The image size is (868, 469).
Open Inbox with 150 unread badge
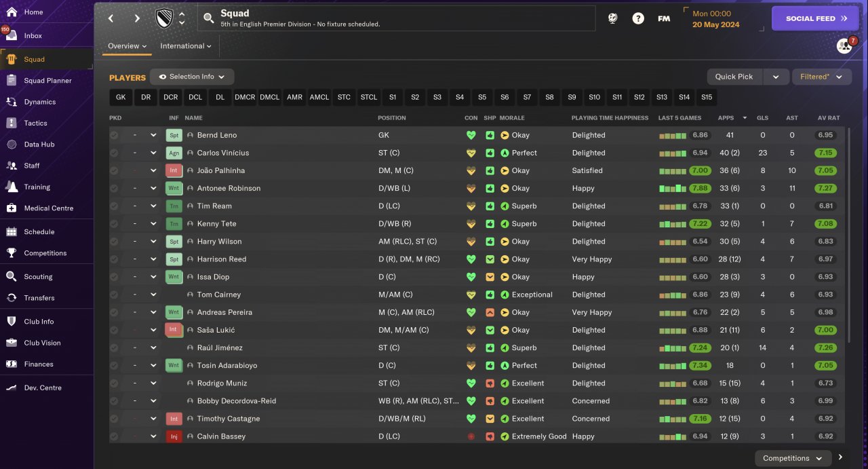[x=33, y=35]
